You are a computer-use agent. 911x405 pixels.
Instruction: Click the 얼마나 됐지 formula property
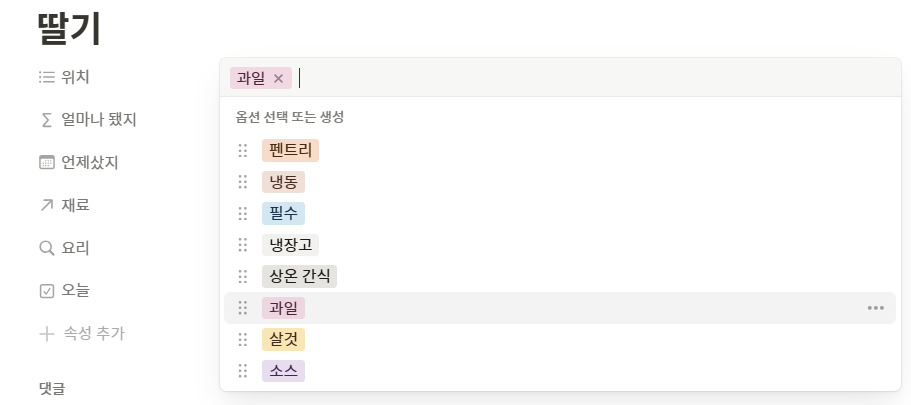pos(98,120)
